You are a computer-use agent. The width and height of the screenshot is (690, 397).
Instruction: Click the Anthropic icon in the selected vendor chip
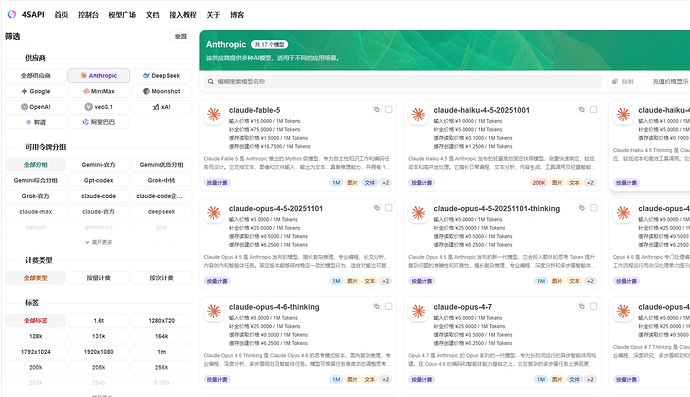83,76
